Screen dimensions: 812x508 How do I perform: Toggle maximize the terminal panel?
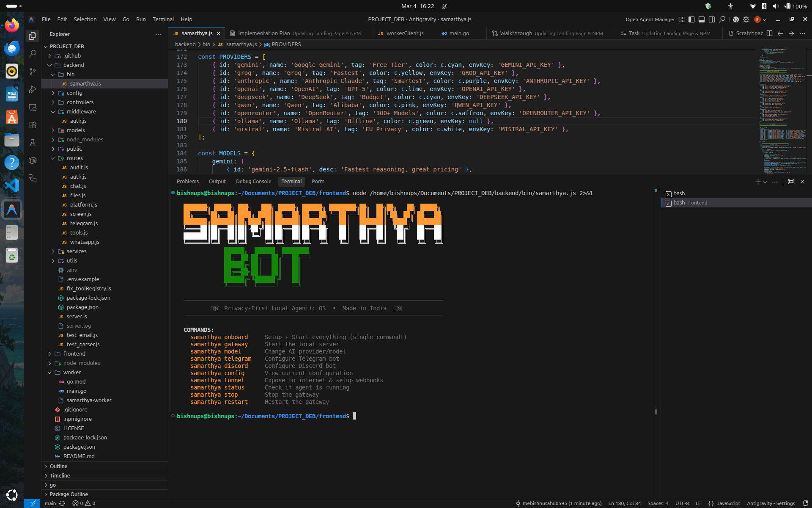(791, 182)
